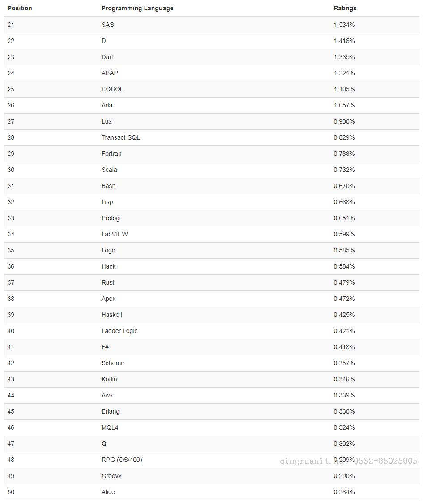Click the Rust language entry
The width and height of the screenshot is (423, 504).
pos(107,282)
